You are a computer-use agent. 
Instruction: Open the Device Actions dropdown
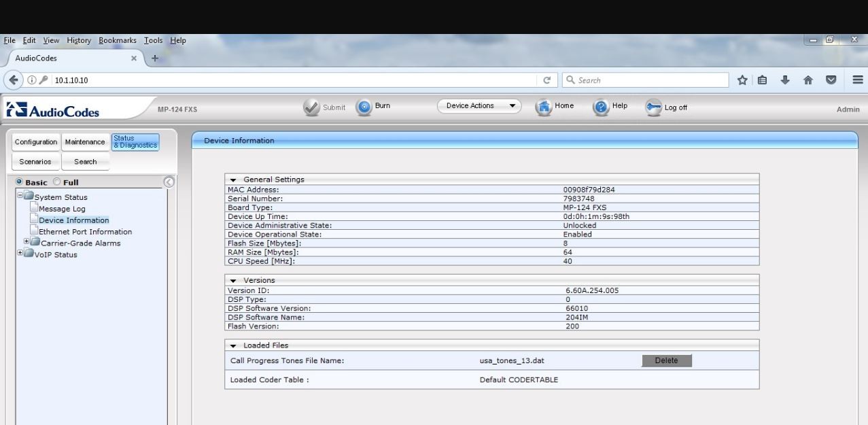[479, 106]
